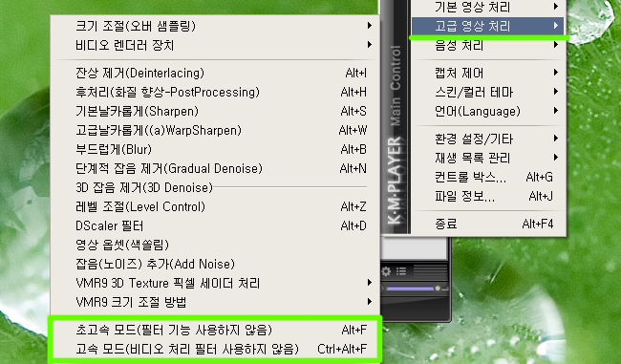621x364 pixels.
Task: Open 크기 조절(오버 샘플링) submenu
Action: coord(215,26)
